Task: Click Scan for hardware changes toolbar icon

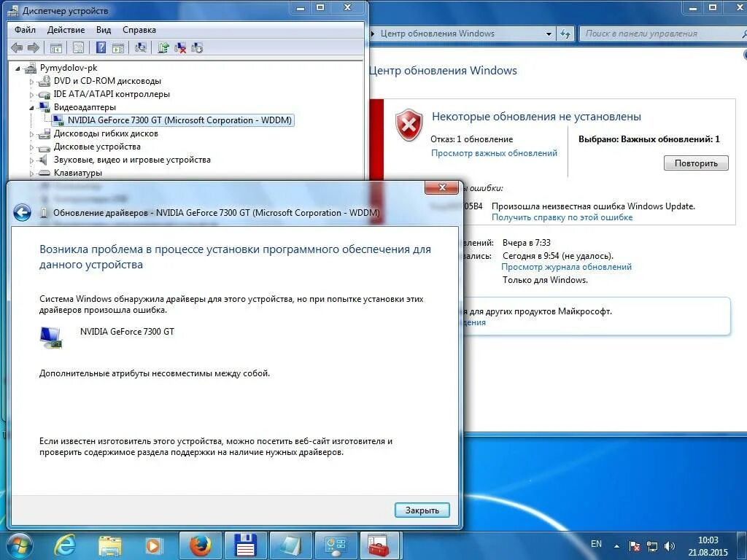Action: [x=141, y=47]
